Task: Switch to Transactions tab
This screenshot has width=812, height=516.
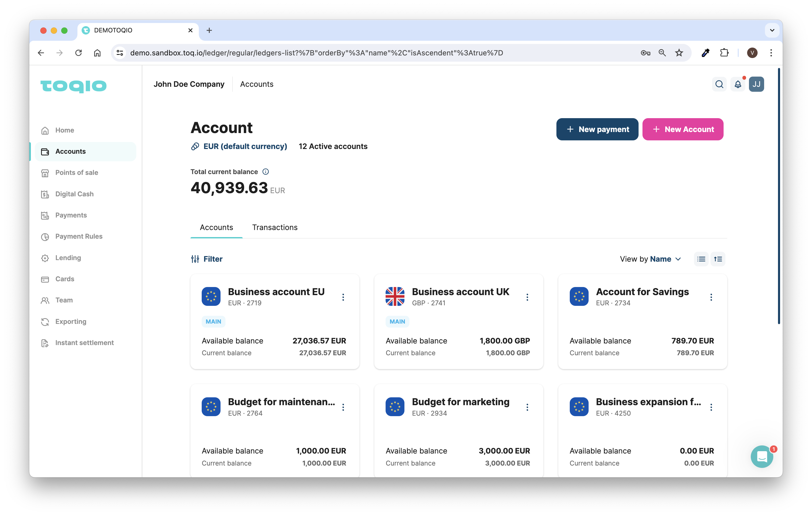Action: (275, 227)
